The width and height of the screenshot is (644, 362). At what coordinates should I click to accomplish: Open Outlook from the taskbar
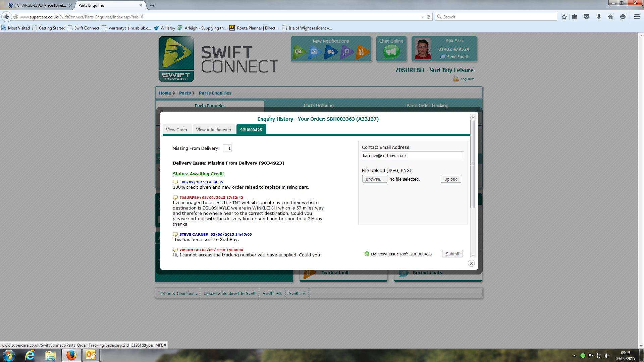[91, 355]
